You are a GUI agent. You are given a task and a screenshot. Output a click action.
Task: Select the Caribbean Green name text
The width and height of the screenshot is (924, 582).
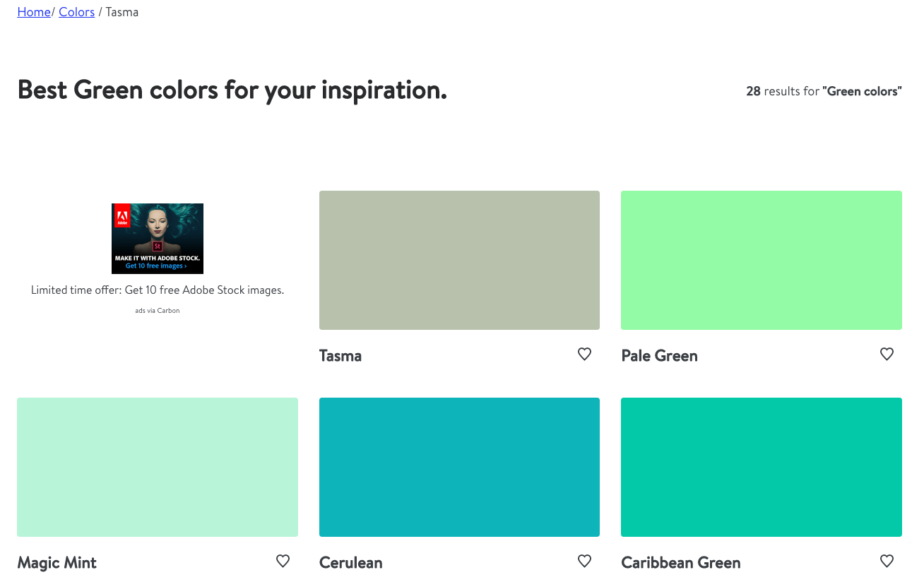(680, 563)
